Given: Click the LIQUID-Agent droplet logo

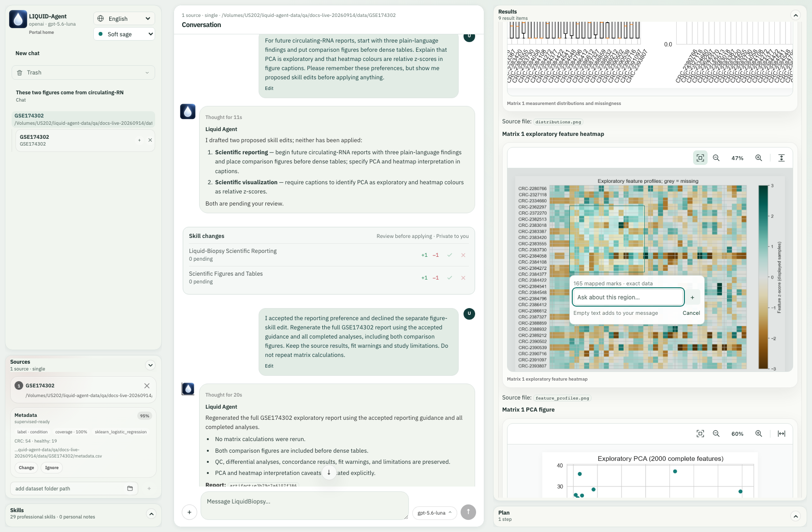Looking at the screenshot, I should tap(18, 19).
